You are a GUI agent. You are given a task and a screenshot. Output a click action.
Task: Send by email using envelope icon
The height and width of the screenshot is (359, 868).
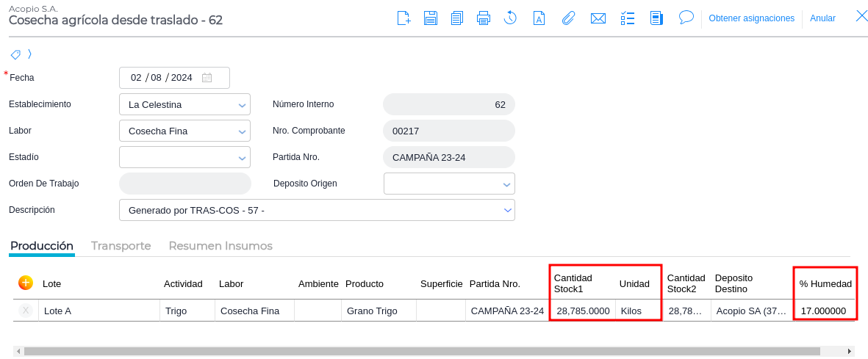(x=598, y=18)
